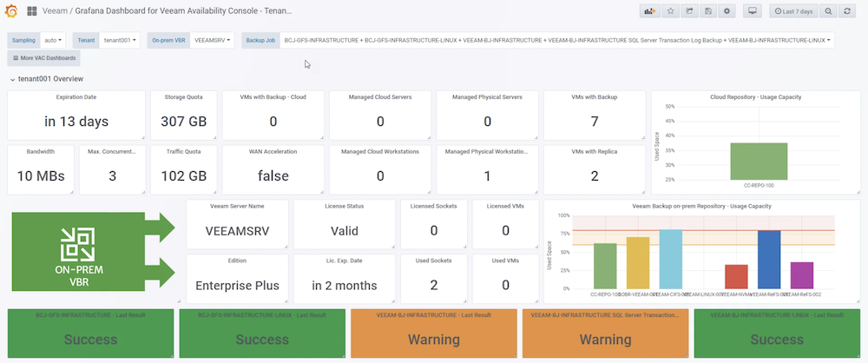Open the Tenant tenant001 dropdown
The width and height of the screenshot is (868, 363).
[120, 40]
